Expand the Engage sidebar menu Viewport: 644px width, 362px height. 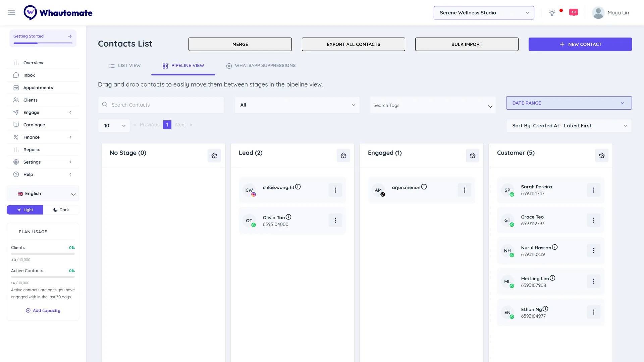click(x=43, y=112)
